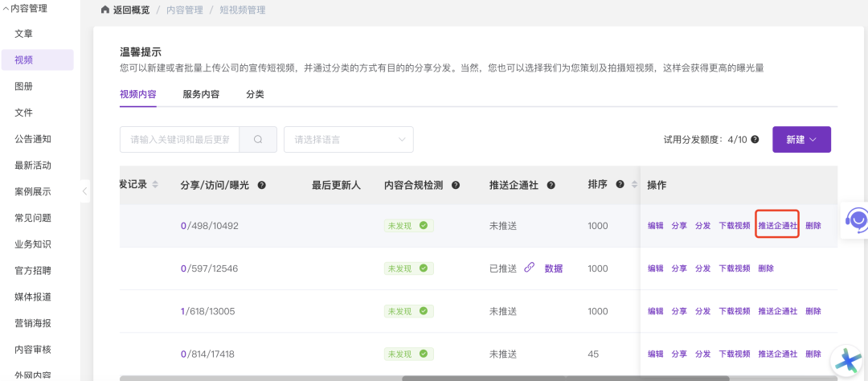Click the link icon beside 已推送

tap(529, 268)
